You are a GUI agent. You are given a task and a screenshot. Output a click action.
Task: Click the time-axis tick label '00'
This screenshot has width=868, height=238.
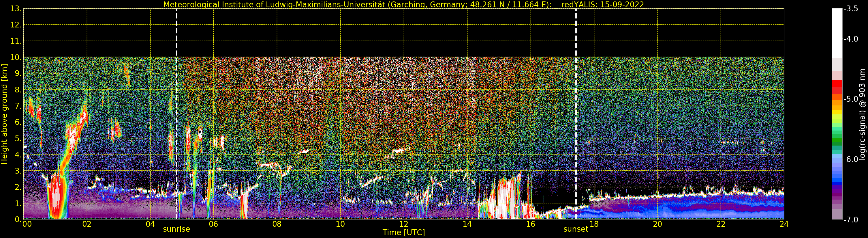point(27,224)
